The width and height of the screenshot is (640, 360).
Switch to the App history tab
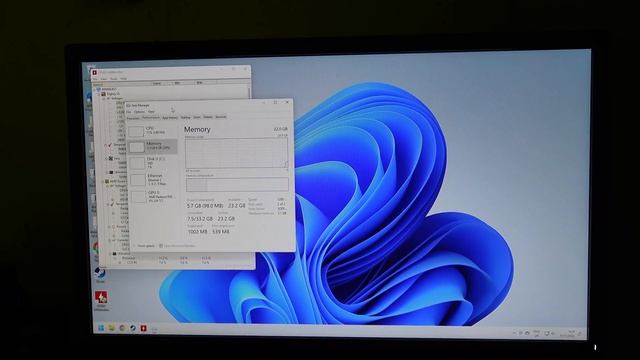pos(170,118)
